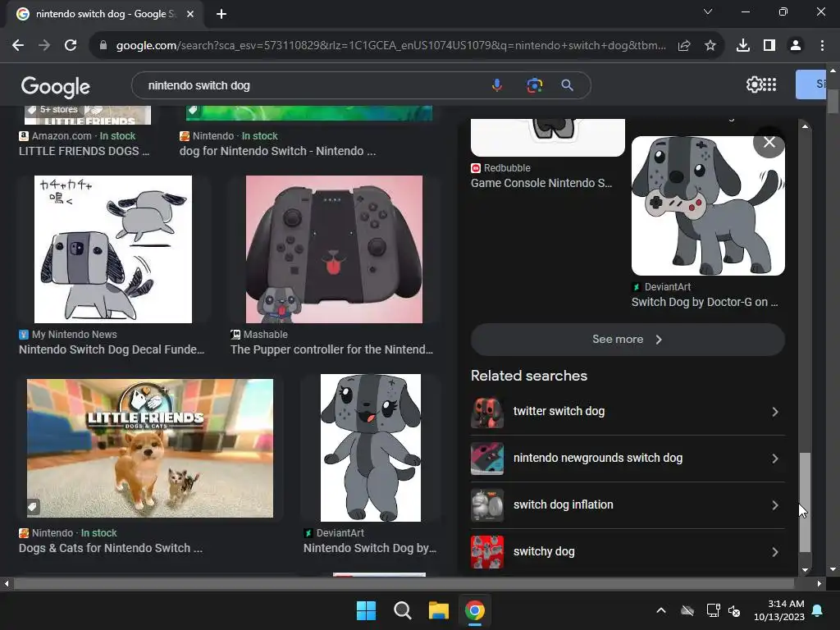Open a new browser tab

pyautogui.click(x=221, y=14)
